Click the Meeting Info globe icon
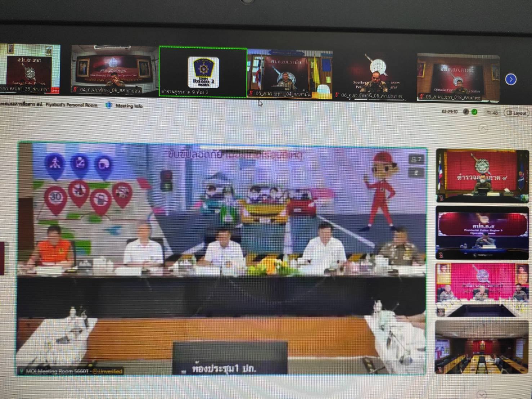 [x=109, y=106]
